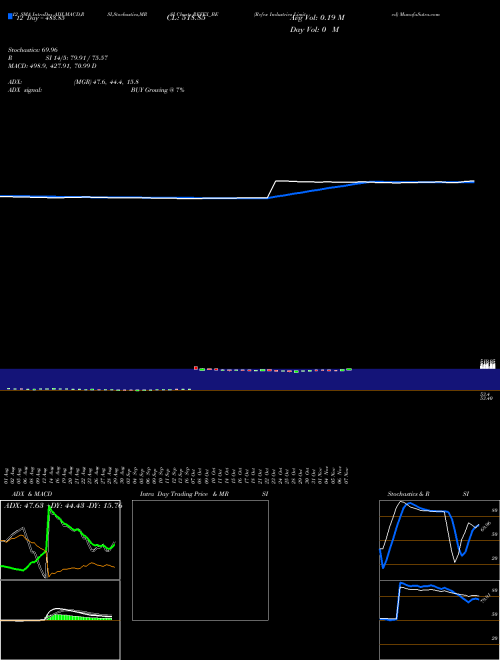Click the empty intraday trading price chart box
This screenshot has width=500, height=660.
pyautogui.click(x=200, y=560)
